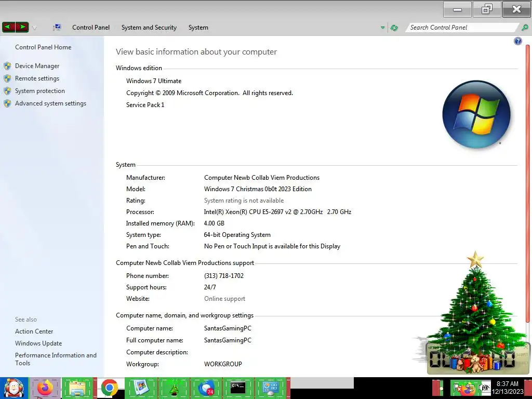Image resolution: width=532 pixels, height=399 pixels.
Task: Open Thunderbird with 74 badge in taskbar
Action: click(x=206, y=388)
